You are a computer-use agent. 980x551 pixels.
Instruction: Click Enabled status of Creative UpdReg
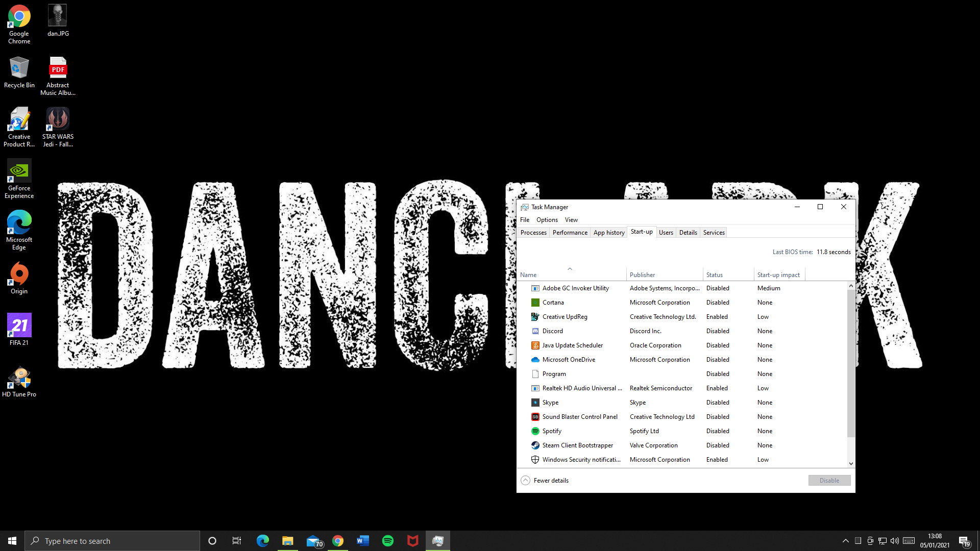point(717,317)
